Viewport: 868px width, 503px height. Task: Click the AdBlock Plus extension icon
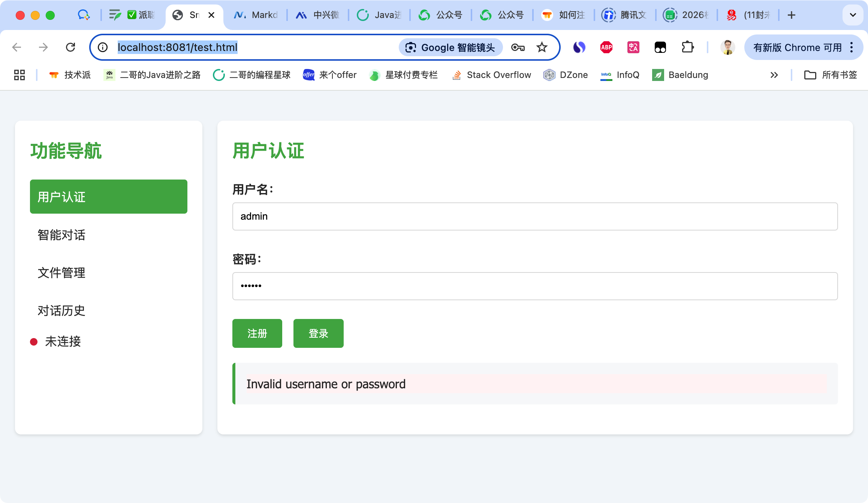(x=606, y=47)
